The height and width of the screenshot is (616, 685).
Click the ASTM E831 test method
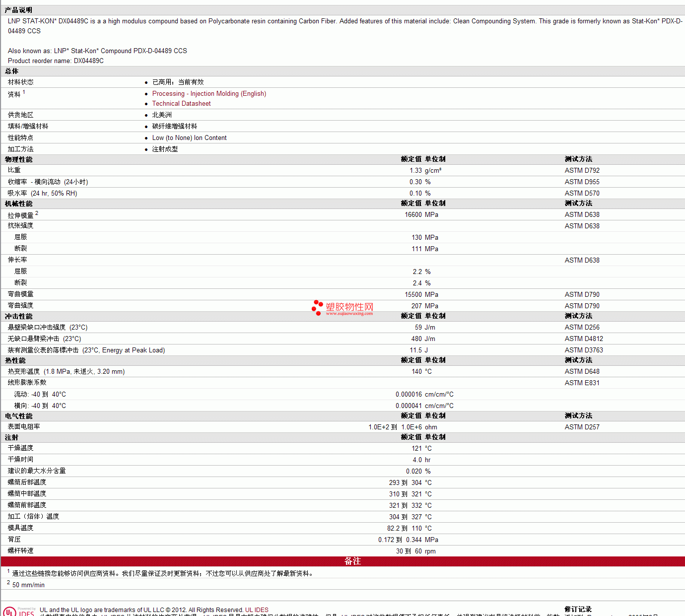pyautogui.click(x=582, y=383)
